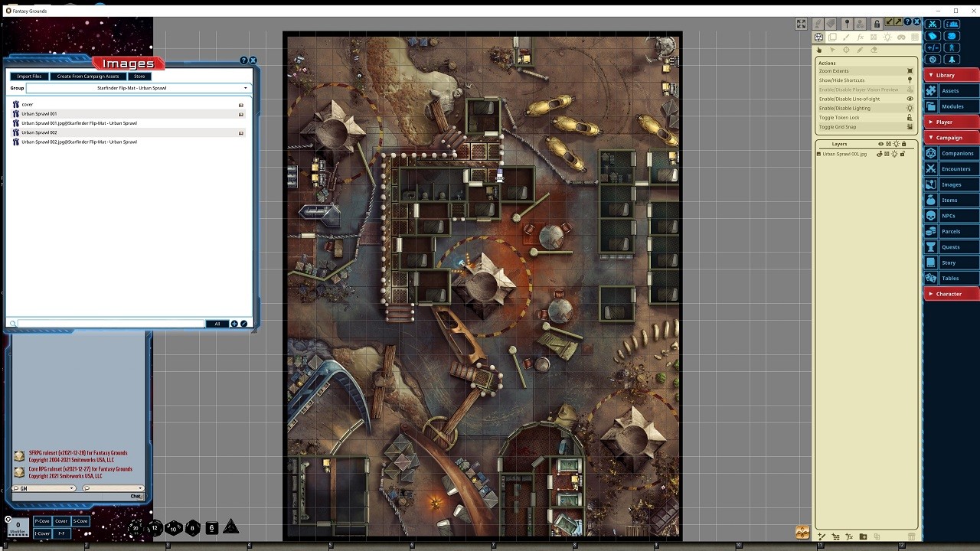Image resolution: width=980 pixels, height=551 pixels.
Task: Roll the d6 die in the dice tray
Action: [211, 528]
